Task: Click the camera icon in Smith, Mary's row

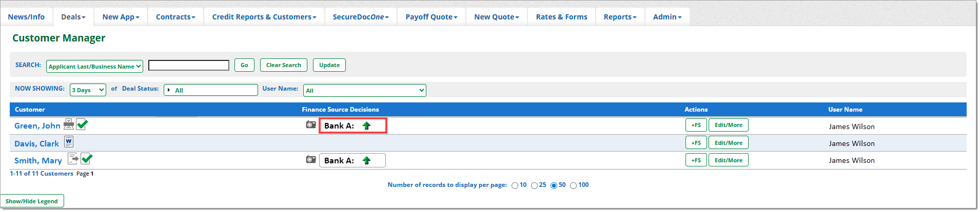Action: pos(311,160)
